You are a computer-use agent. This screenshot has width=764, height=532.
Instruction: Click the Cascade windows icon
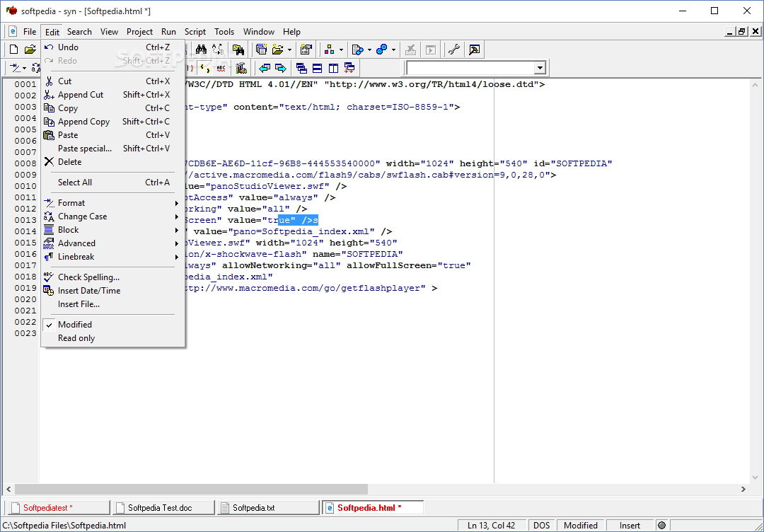(301, 68)
